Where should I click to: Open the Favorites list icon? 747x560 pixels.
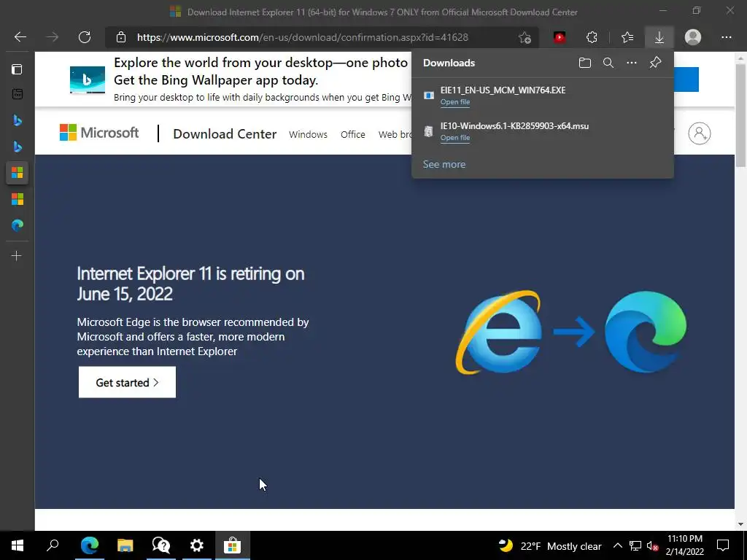pyautogui.click(x=627, y=37)
